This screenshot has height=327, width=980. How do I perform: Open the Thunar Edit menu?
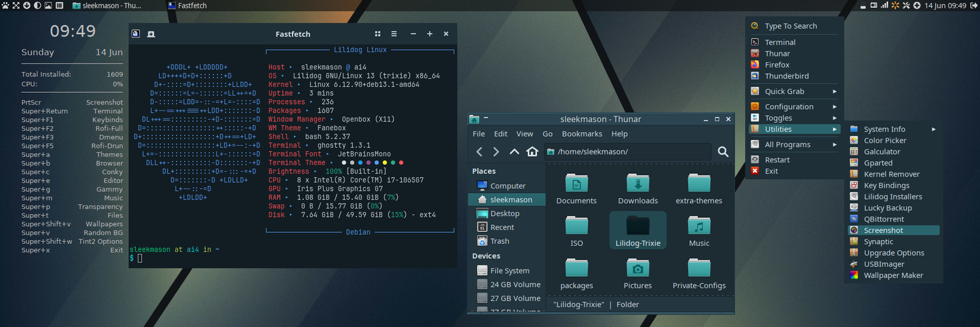(x=500, y=133)
